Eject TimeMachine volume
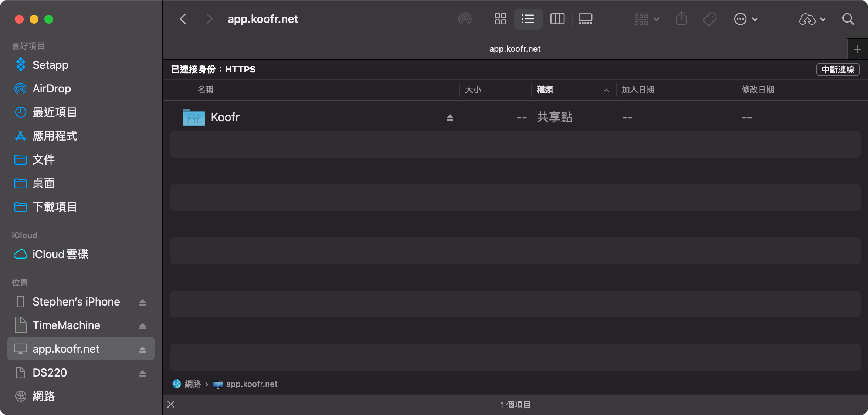This screenshot has width=868, height=415. (142, 326)
